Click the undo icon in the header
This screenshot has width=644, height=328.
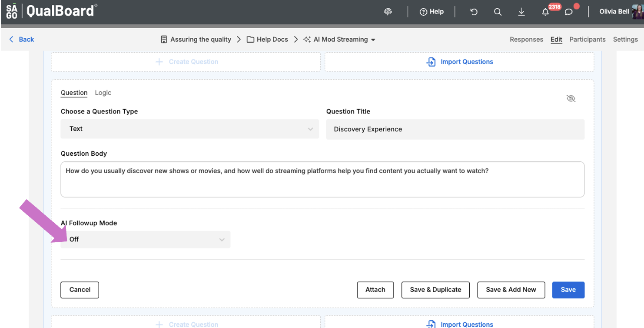(x=474, y=12)
